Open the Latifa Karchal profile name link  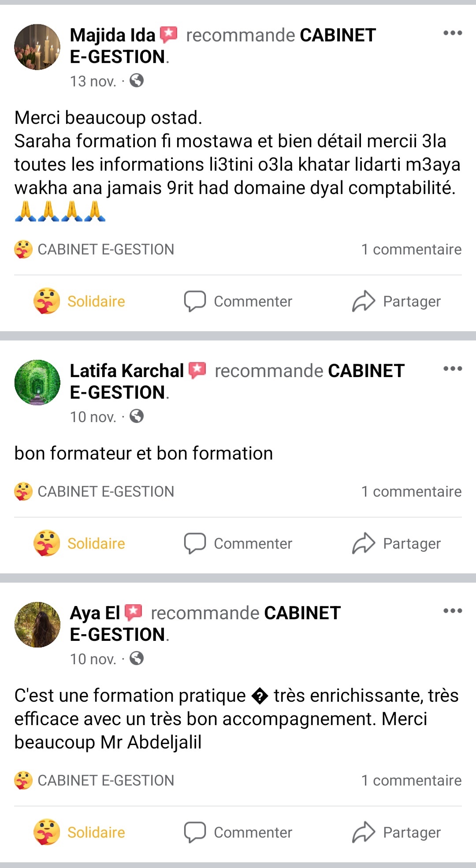pyautogui.click(x=127, y=371)
